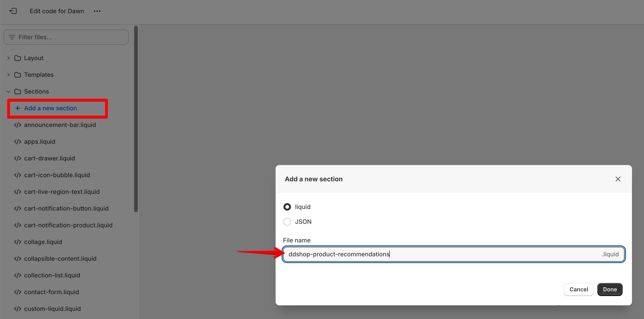Click the Layout folder label
The image size is (644, 319).
click(x=34, y=58)
